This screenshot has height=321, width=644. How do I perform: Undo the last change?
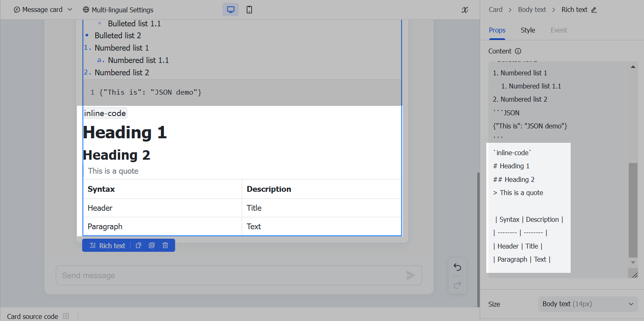coord(457,267)
